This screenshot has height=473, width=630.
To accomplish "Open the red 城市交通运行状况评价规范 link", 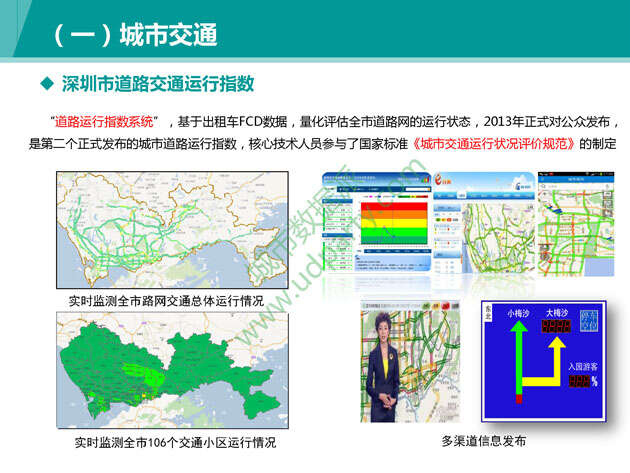I will pos(492,144).
